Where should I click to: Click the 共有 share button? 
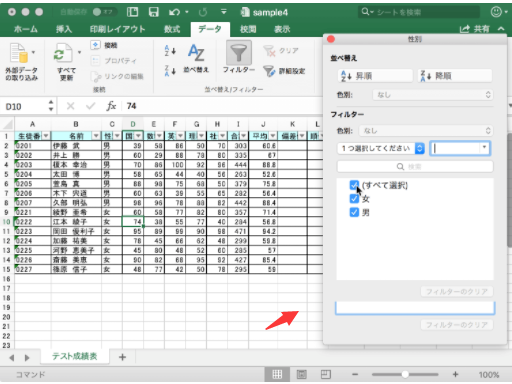click(x=475, y=29)
